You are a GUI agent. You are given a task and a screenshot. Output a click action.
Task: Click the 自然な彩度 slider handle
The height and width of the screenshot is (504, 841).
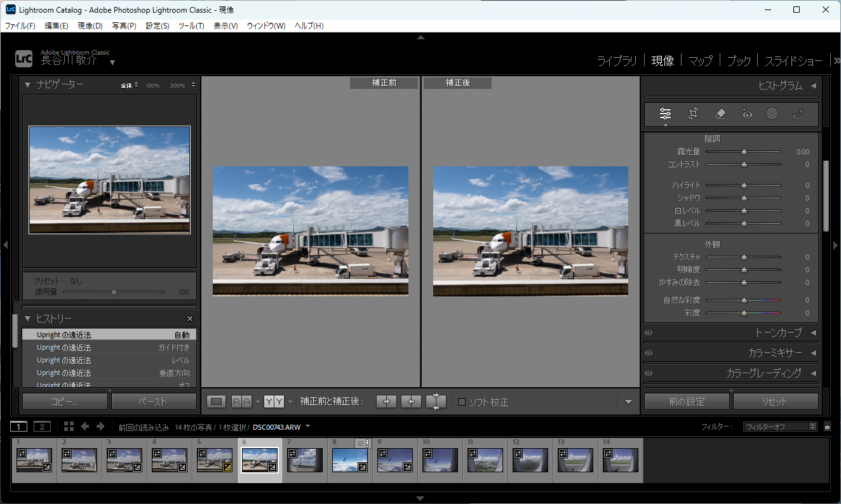tap(744, 300)
